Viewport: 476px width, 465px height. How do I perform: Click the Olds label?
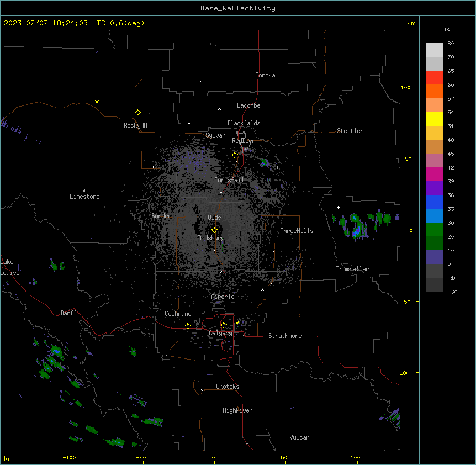(214, 218)
